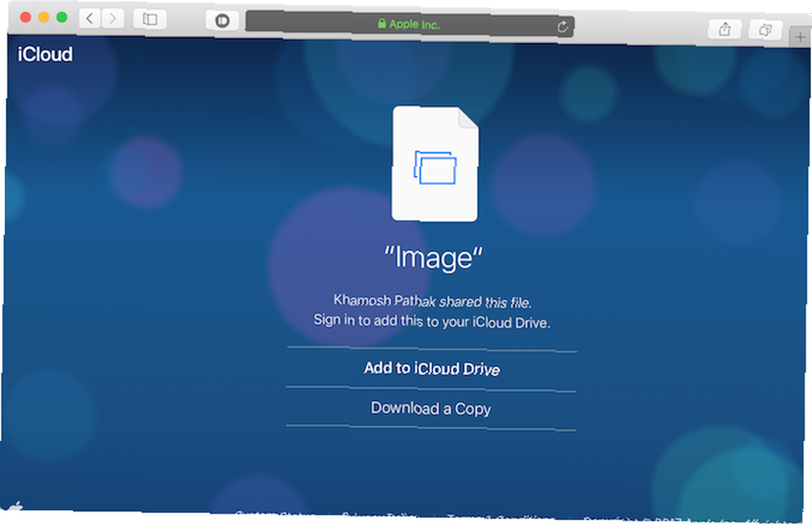Open a new tab with the plus button
This screenshot has width=812, height=526.
click(x=800, y=37)
